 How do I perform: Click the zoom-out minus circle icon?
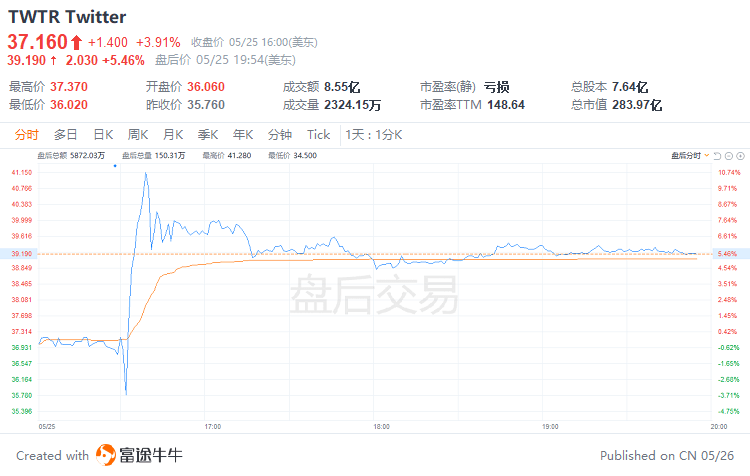(729, 156)
